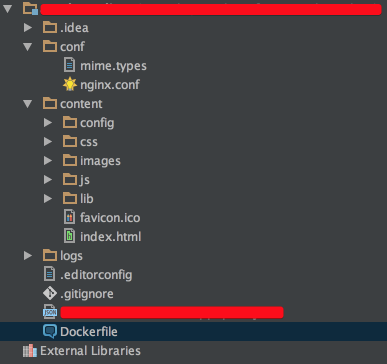Click the content folder icon
Image resolution: width=387 pixels, height=364 pixels.
pos(50,103)
